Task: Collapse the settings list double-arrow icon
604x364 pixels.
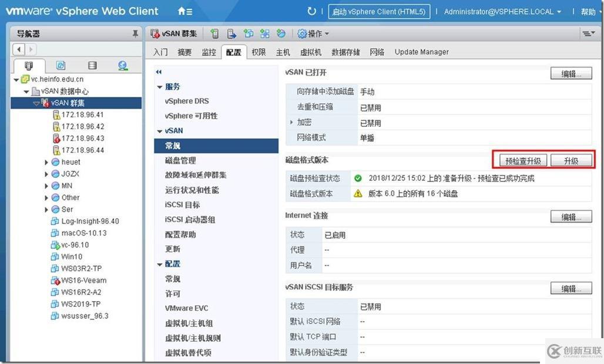Action: pos(159,72)
